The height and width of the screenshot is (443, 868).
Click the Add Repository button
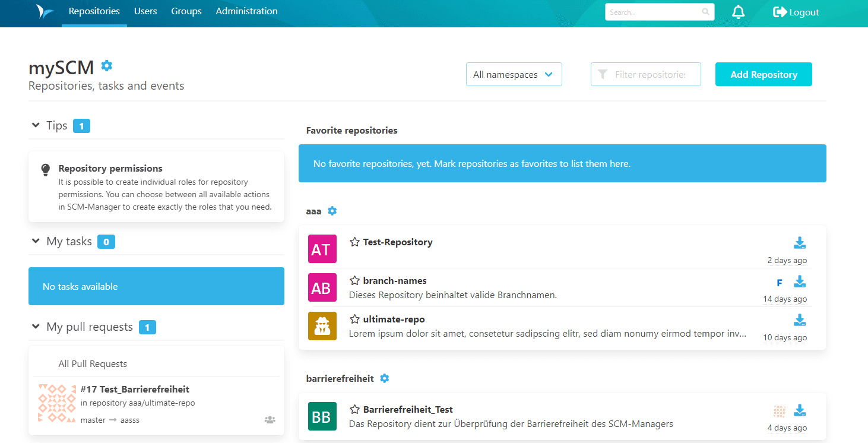point(764,74)
